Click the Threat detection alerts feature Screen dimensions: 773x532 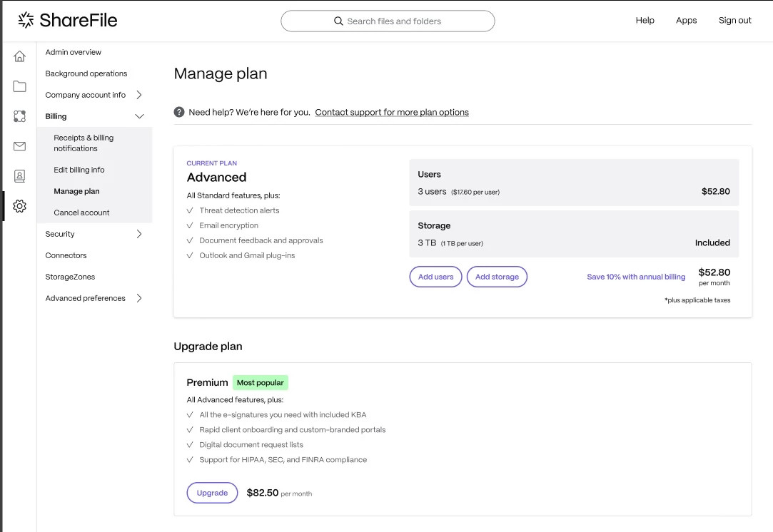coord(239,210)
